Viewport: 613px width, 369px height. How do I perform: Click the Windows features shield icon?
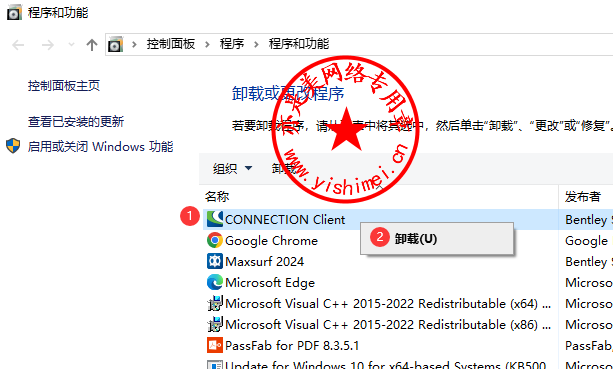(x=13, y=146)
